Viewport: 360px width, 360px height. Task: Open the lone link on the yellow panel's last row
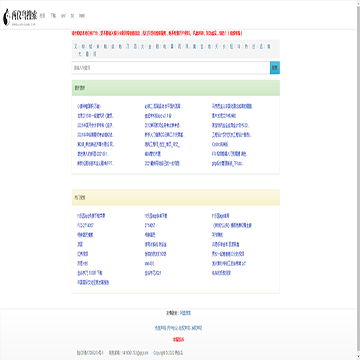[93, 282]
